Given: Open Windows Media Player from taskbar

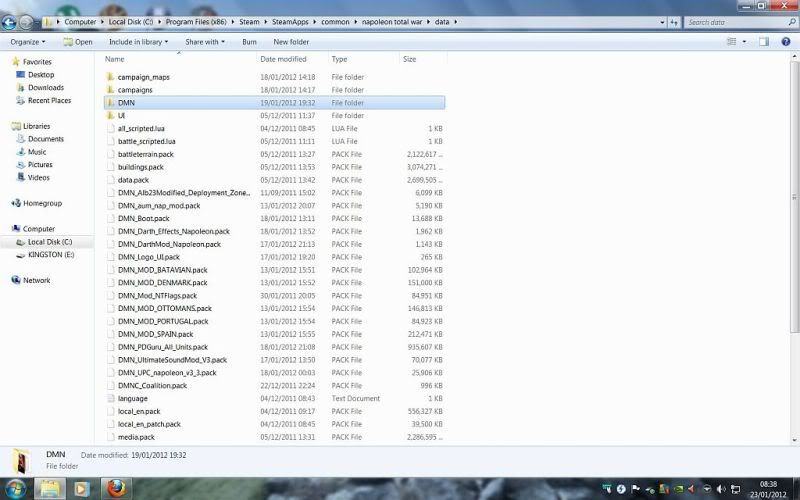Looking at the screenshot, I should 81,489.
